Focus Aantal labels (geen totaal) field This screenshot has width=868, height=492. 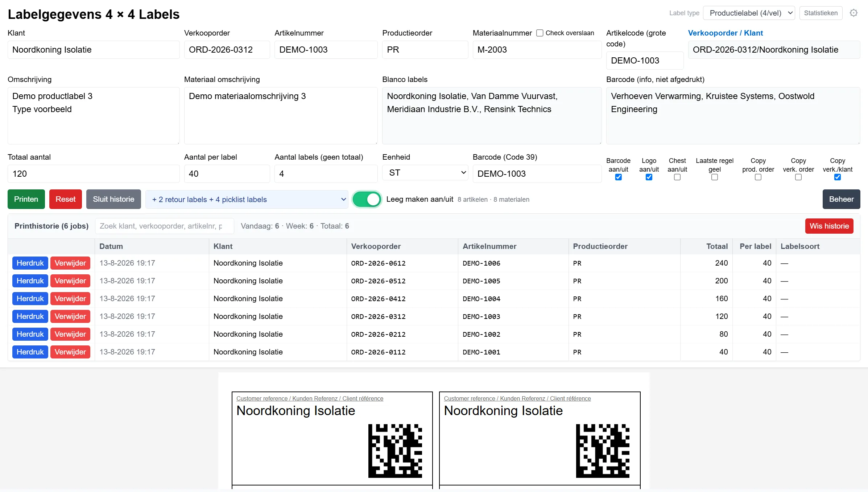[x=326, y=174]
